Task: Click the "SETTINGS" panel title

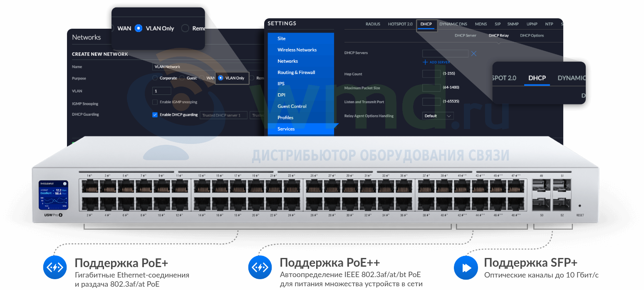Action: tap(282, 23)
